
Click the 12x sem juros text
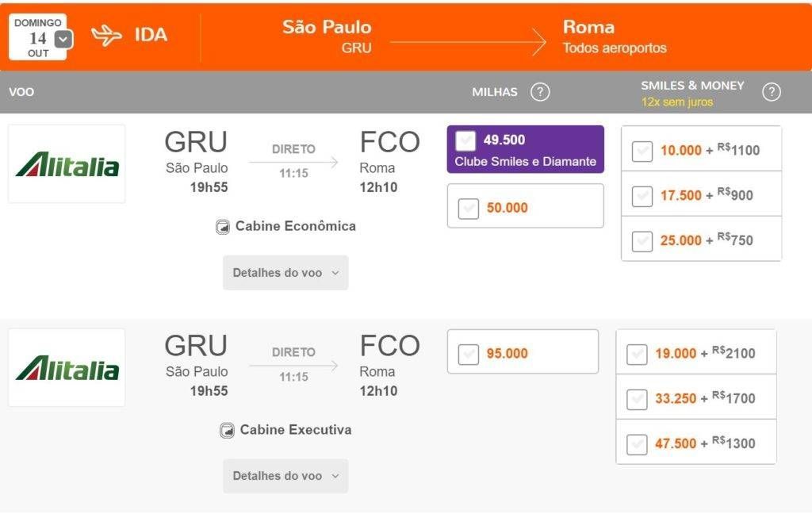coord(677,102)
